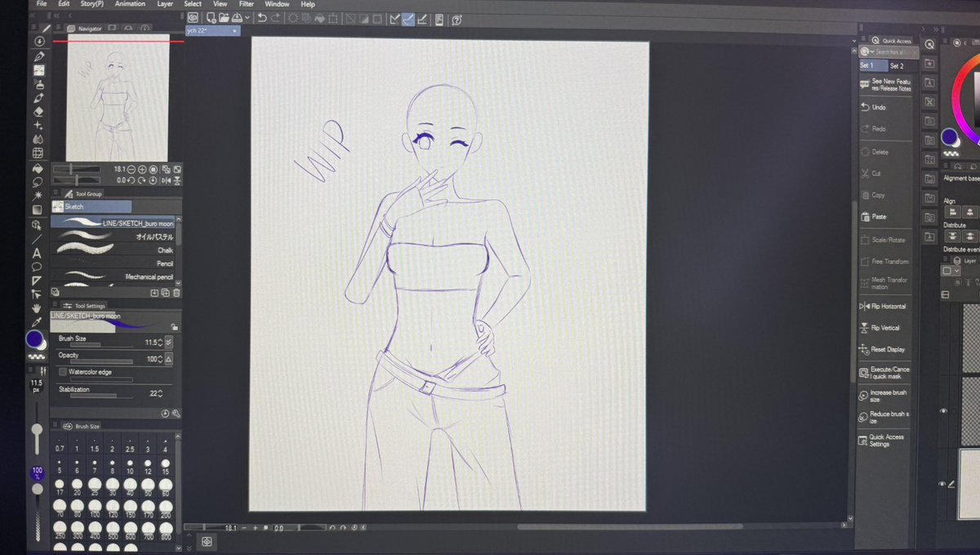The height and width of the screenshot is (555, 980).
Task: Toggle visibility eye of the bottom layer
Action: click(942, 484)
